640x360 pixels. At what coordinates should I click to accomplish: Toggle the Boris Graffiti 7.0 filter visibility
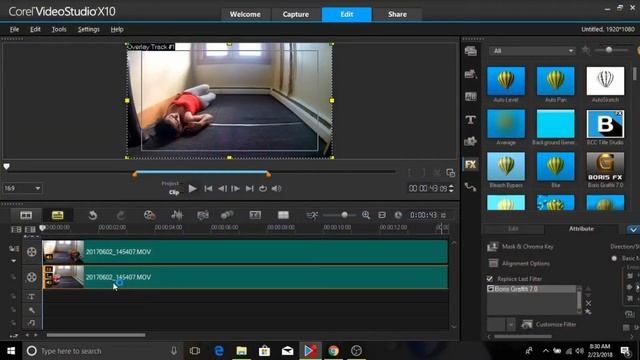[x=491, y=289]
